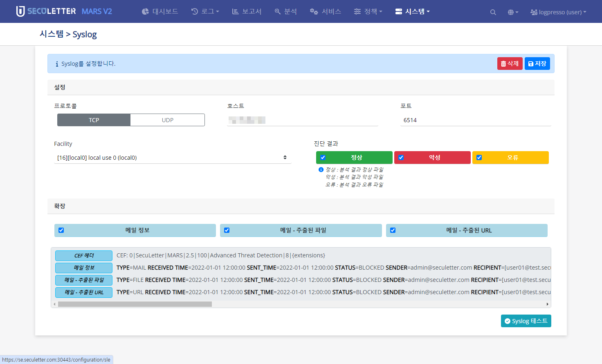Expand the 로그 dropdown menu
602x364 pixels.
205,11
